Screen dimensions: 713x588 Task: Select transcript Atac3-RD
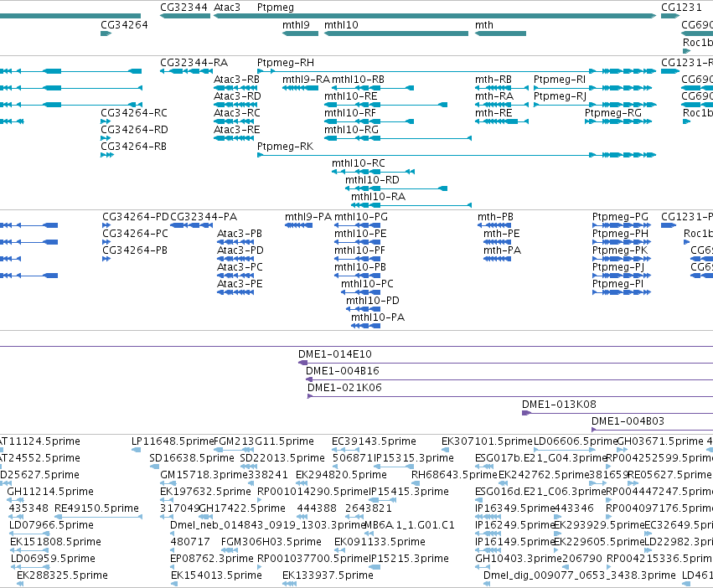tap(237, 96)
